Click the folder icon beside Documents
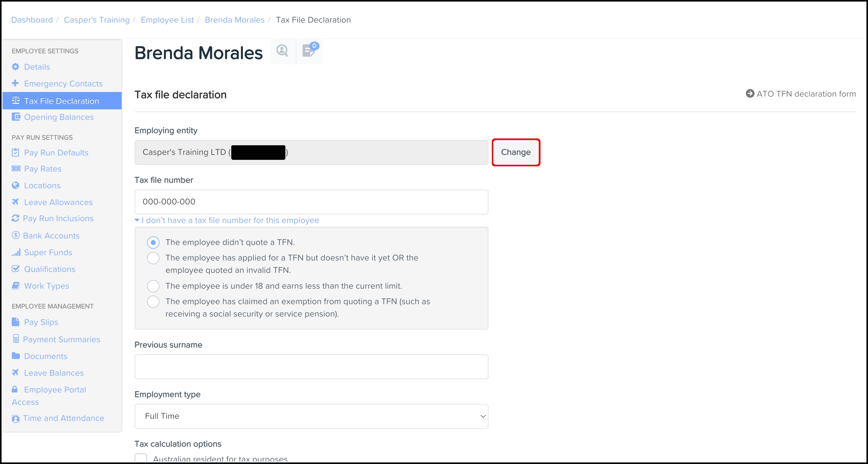 pos(15,355)
